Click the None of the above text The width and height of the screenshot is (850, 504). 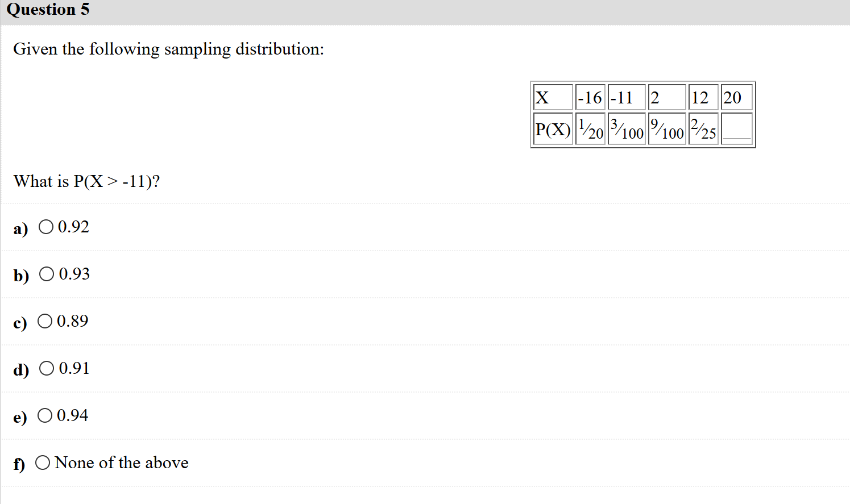click(x=121, y=463)
